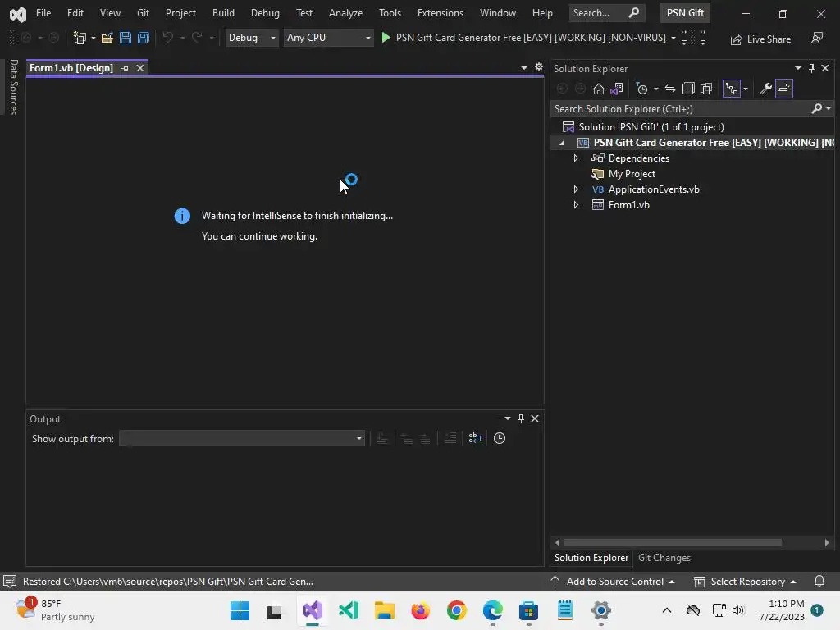Pin the Output panel

point(521,418)
